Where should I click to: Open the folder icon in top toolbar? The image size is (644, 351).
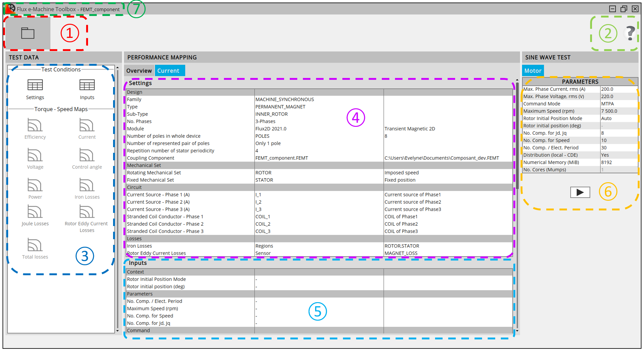[x=28, y=33]
